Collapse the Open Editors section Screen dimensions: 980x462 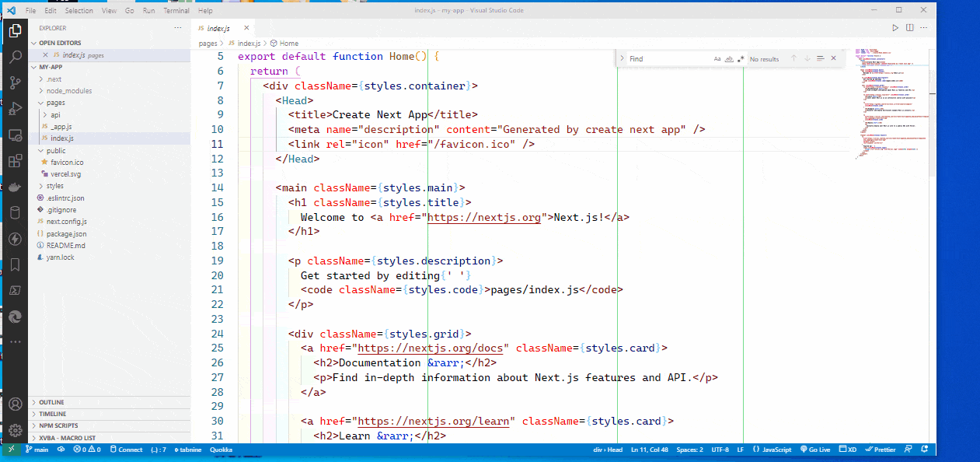coord(33,43)
